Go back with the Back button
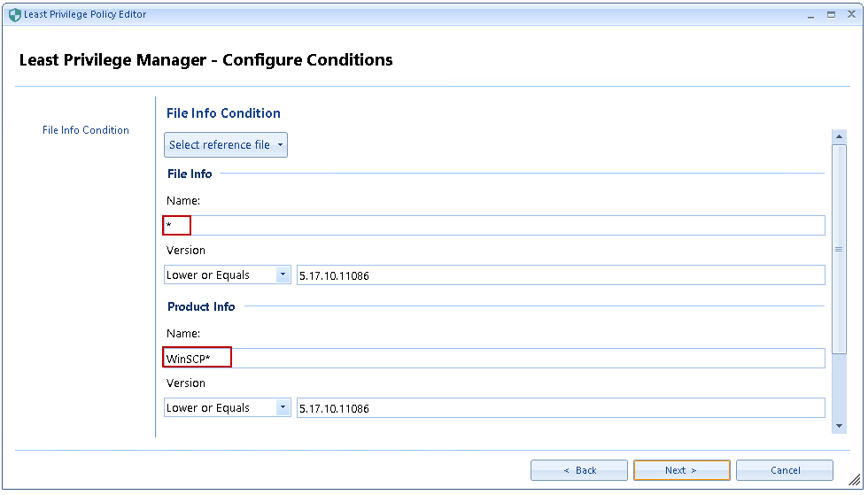Viewport: 868px width, 495px height. (579, 470)
